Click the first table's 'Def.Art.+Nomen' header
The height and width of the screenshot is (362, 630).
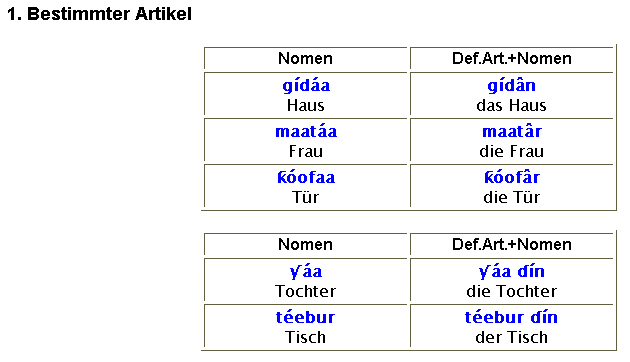pos(511,59)
